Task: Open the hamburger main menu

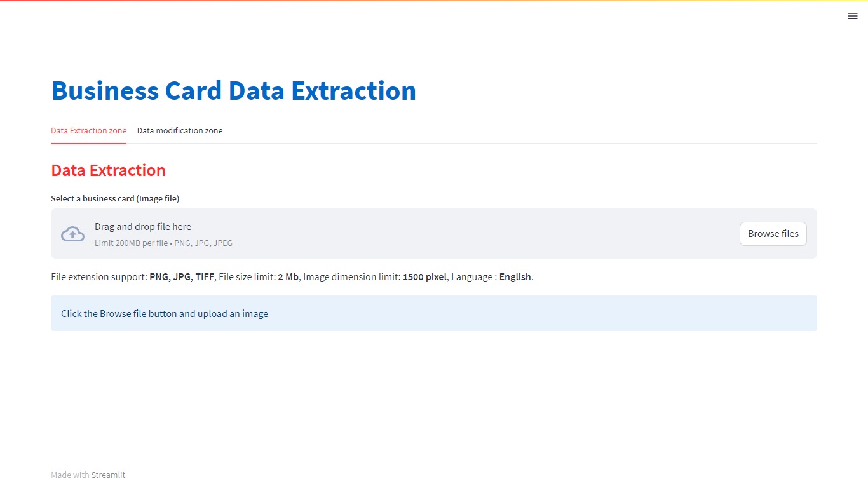Action: coord(853,16)
